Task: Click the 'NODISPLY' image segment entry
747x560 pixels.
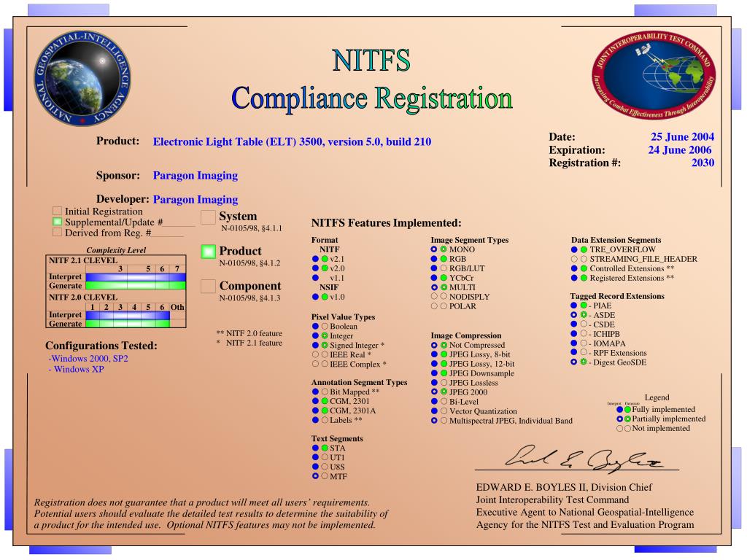Action: pyautogui.click(x=469, y=297)
